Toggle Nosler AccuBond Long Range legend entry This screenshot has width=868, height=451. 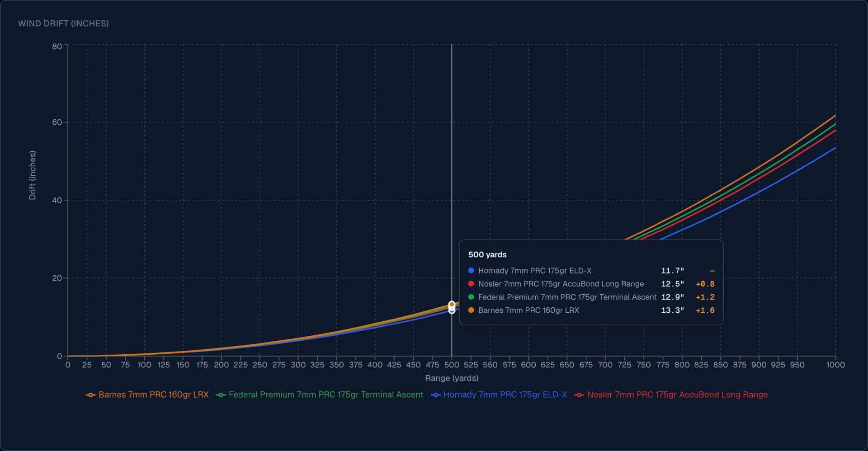click(671, 395)
